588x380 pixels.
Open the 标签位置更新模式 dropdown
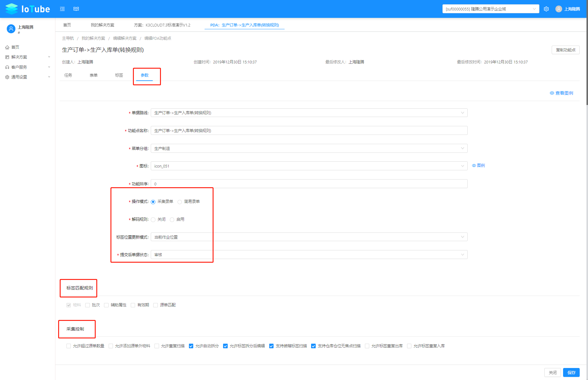pos(309,237)
